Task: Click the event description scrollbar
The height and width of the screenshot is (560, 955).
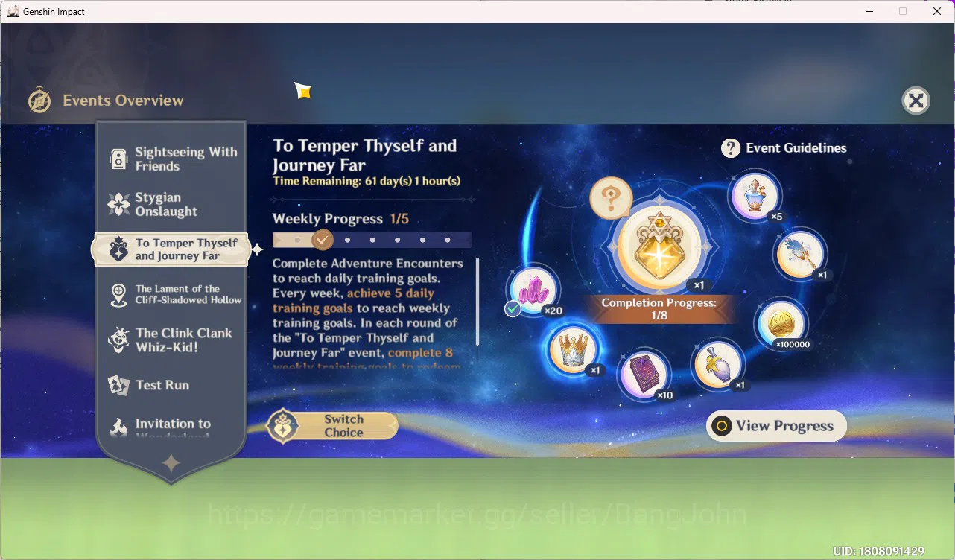Action: click(x=477, y=302)
